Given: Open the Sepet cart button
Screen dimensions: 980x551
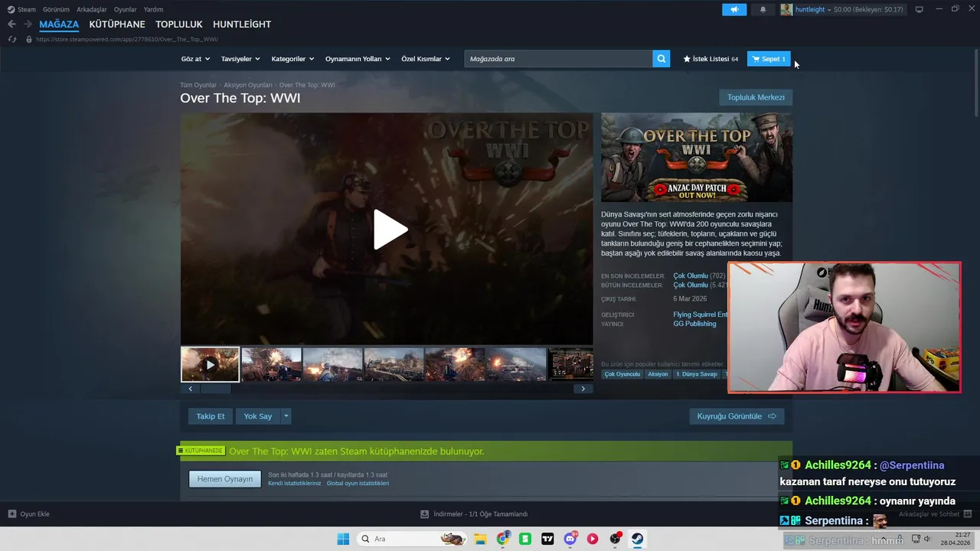Looking at the screenshot, I should coord(769,59).
